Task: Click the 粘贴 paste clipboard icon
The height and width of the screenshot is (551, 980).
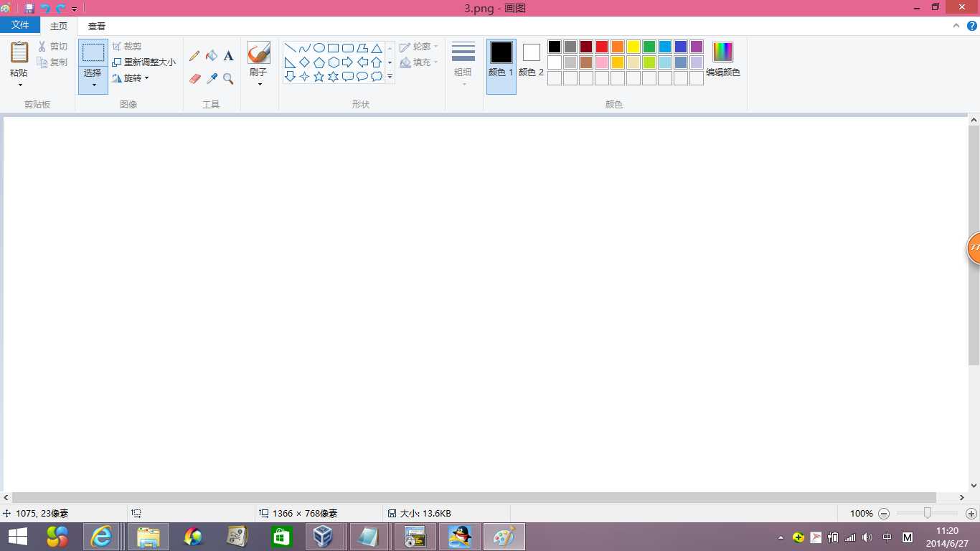Action: click(x=19, y=53)
